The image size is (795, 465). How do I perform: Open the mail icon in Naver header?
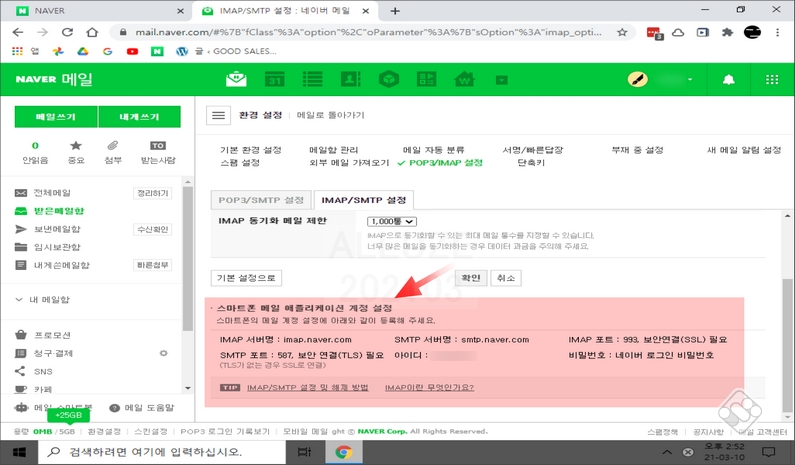(236, 80)
